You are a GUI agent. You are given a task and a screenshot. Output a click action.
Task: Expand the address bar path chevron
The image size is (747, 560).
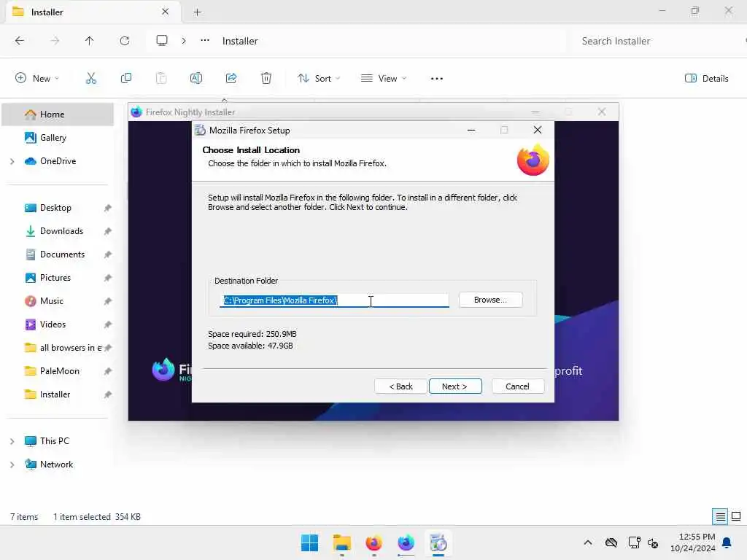click(x=184, y=41)
